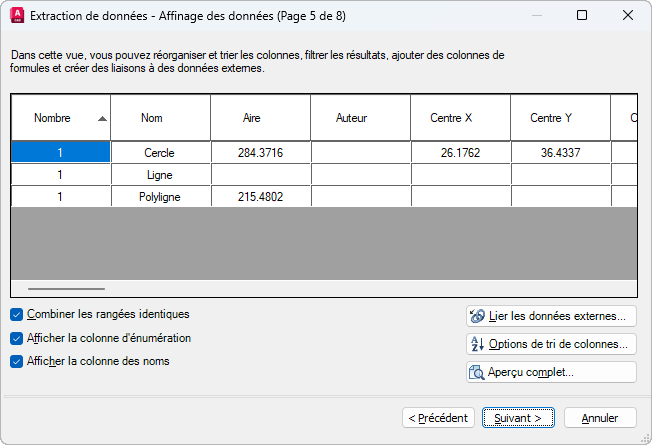Toggle Afficher la colonne d'énumération checkbox

(x=16, y=339)
